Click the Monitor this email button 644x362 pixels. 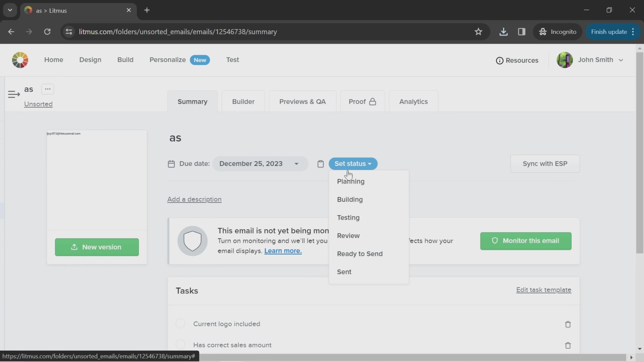coord(526,241)
